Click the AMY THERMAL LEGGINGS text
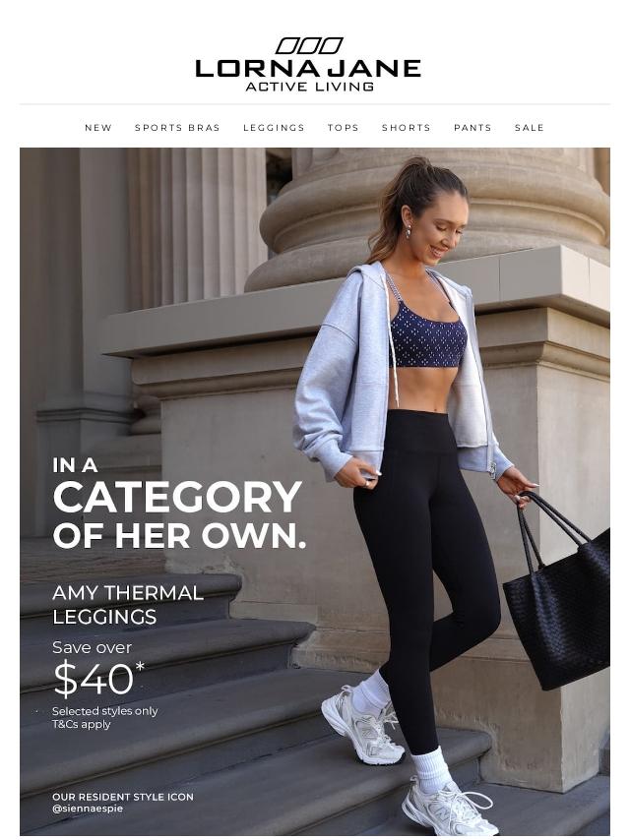This screenshot has height=840, width=630. [x=128, y=605]
